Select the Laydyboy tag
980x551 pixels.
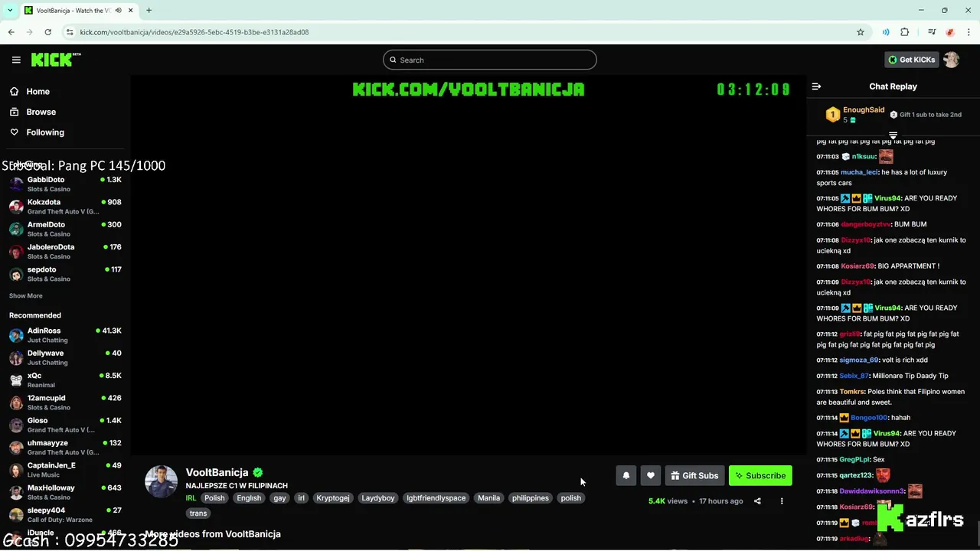[378, 498]
